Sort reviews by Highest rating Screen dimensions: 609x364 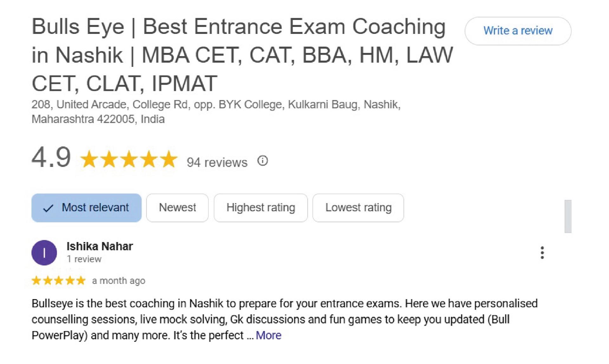[261, 208]
